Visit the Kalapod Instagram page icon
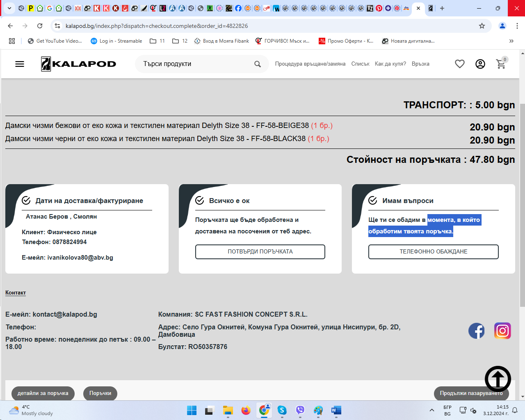Image resolution: width=525 pixels, height=420 pixels. tap(502, 331)
